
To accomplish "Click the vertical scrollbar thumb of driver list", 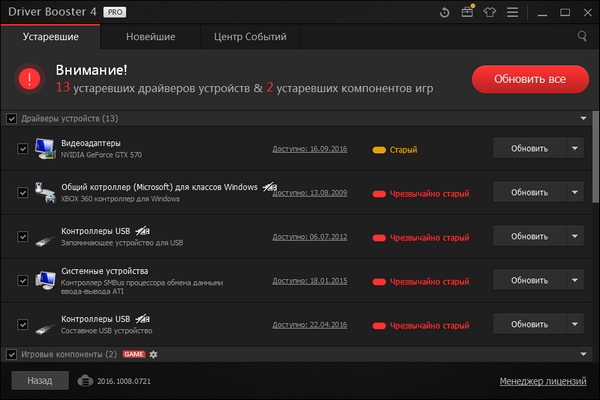I will coord(595,157).
